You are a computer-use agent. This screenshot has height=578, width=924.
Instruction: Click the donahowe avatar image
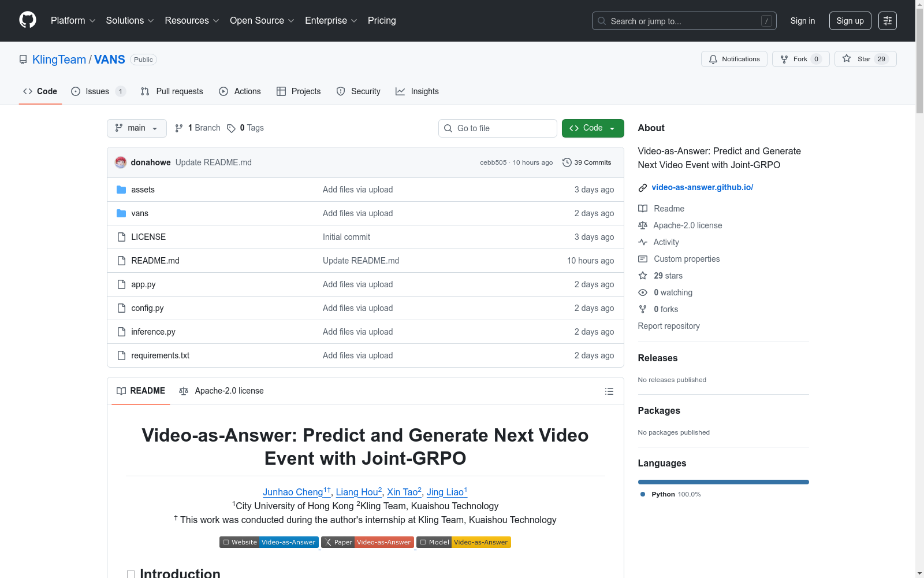point(121,162)
